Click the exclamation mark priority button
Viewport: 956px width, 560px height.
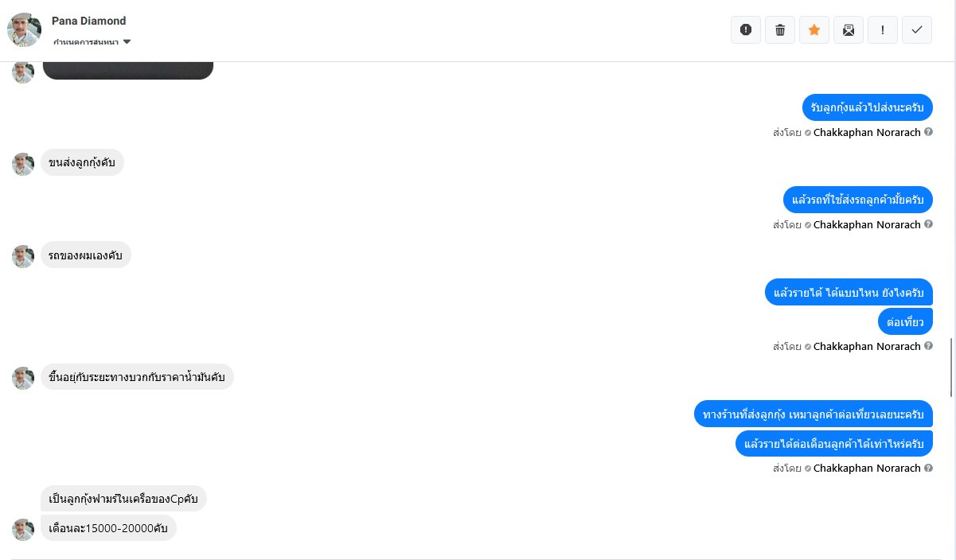point(883,29)
